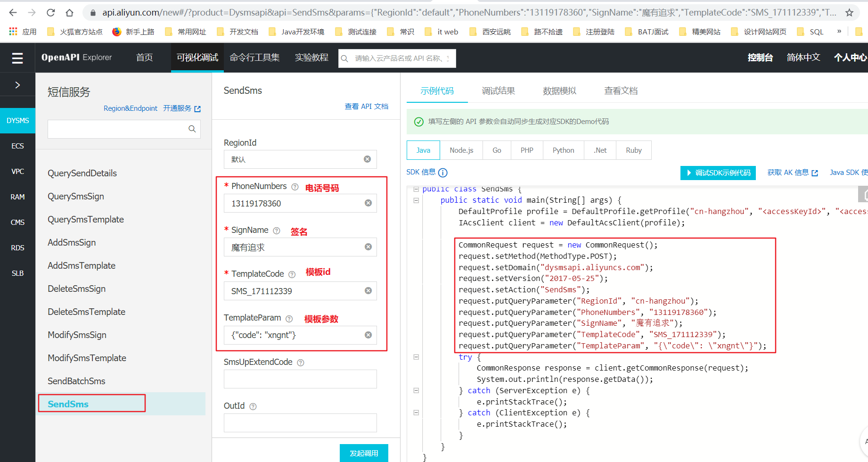Open the 获取 AK 信息 link
Screen dimensions: 868x462
[x=793, y=173]
